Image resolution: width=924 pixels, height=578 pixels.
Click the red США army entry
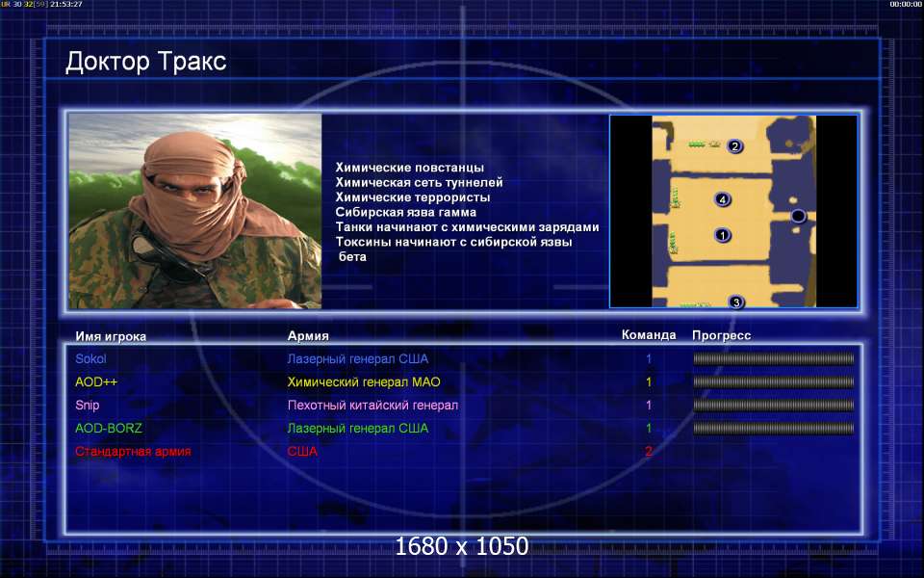point(302,451)
